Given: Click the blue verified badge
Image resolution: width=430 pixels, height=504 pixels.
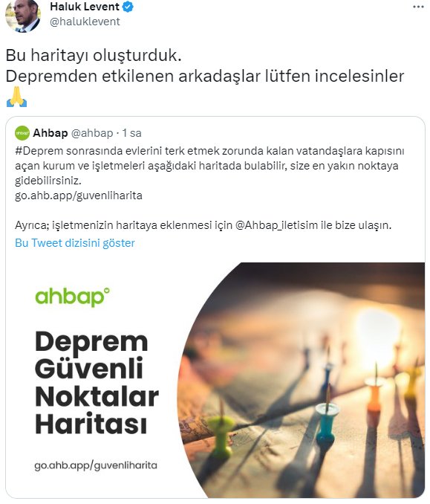Looking at the screenshot, I should [128, 7].
